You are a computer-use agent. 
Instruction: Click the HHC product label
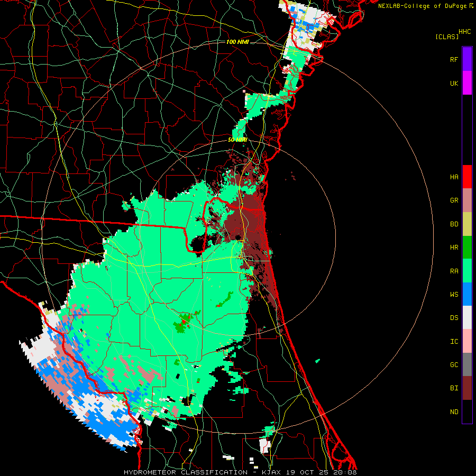[465, 32]
